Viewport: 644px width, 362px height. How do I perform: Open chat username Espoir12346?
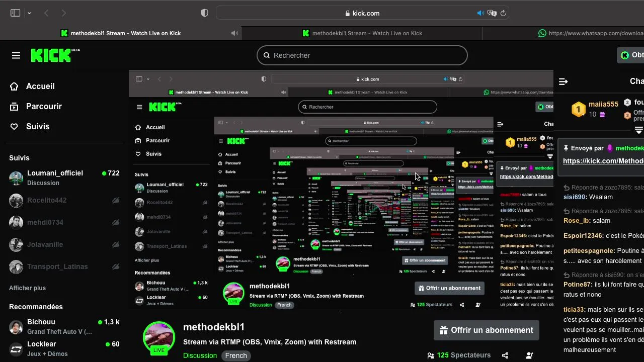(583, 236)
